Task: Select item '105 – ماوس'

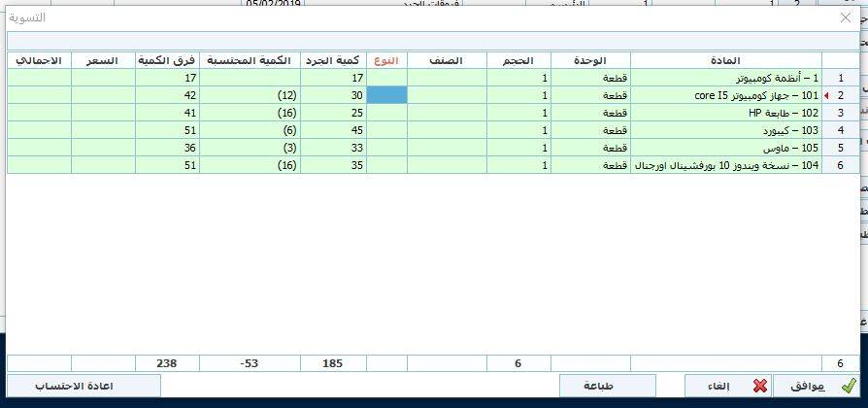Action: (x=726, y=148)
